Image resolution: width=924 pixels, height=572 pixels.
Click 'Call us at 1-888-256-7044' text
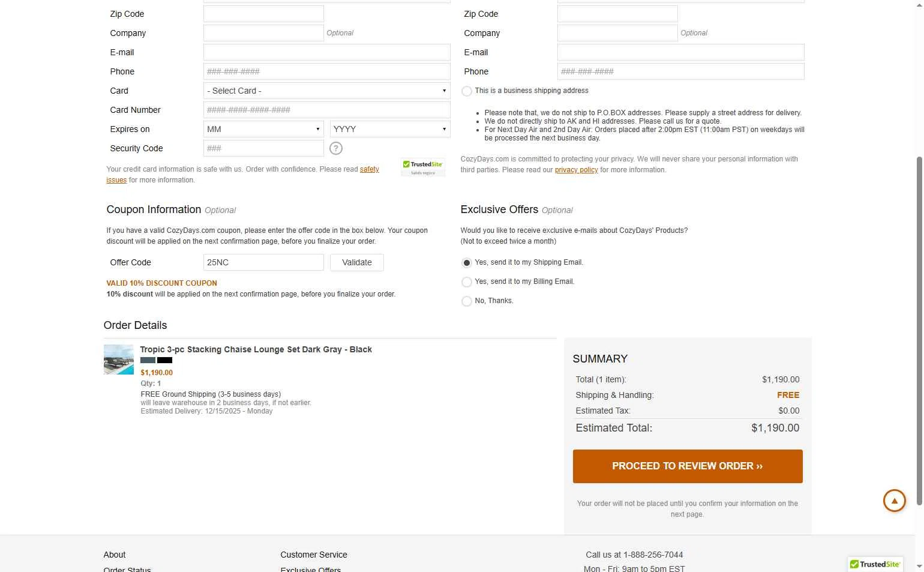[x=634, y=555]
